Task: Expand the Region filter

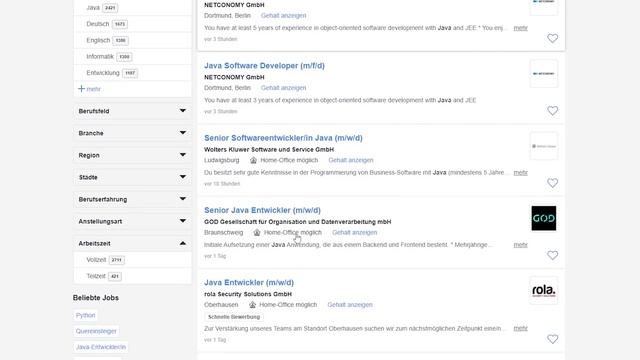Action: tap(132, 155)
